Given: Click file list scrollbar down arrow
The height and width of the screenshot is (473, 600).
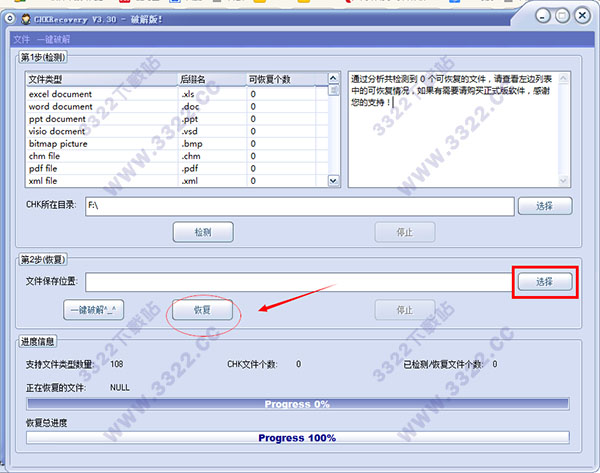Looking at the screenshot, I should click(x=334, y=181).
